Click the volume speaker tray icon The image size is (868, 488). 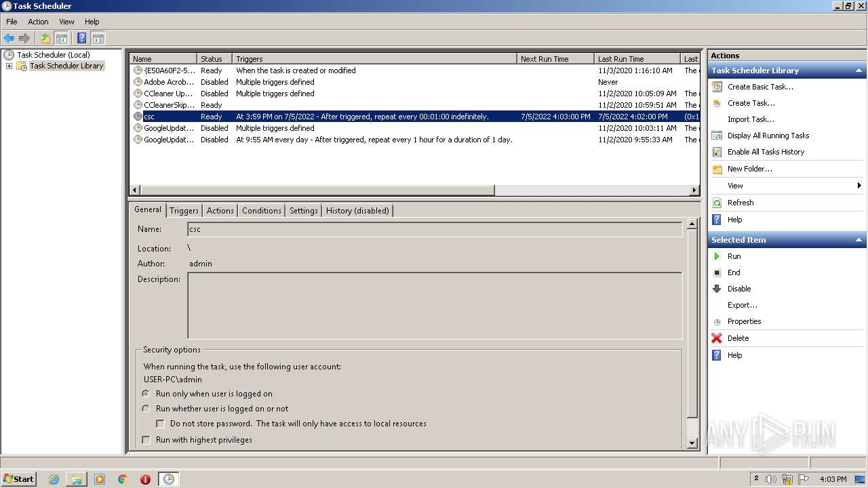coord(770,479)
